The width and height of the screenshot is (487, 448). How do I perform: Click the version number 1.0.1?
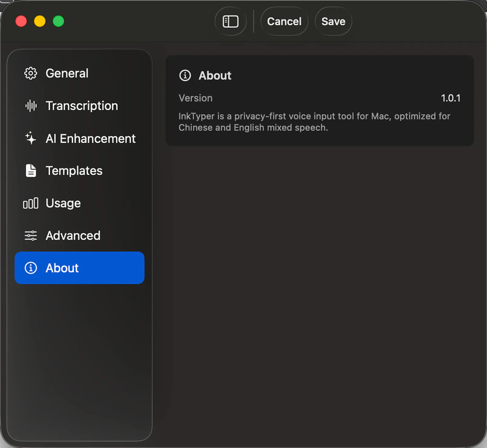451,98
